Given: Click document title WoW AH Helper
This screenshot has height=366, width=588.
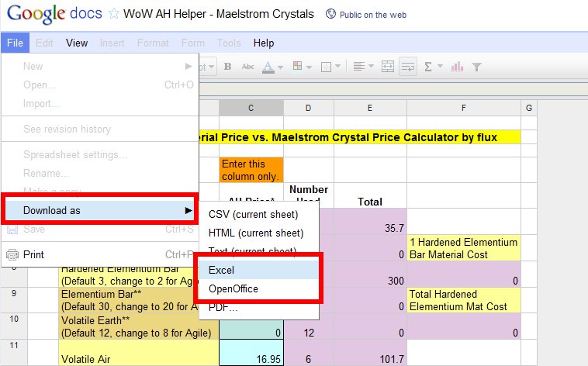Looking at the screenshot, I should tap(219, 14).
